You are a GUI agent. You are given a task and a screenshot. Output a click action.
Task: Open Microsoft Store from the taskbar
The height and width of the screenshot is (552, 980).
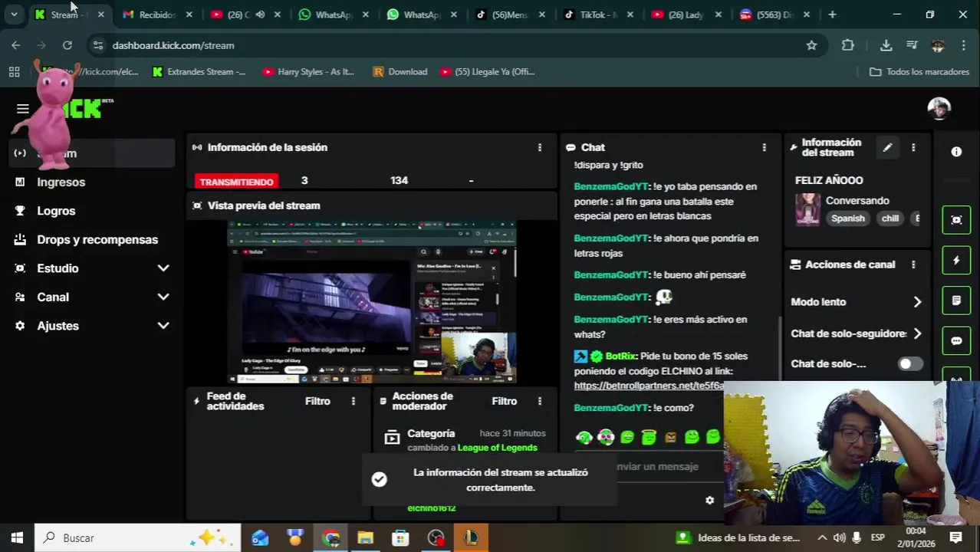400,538
